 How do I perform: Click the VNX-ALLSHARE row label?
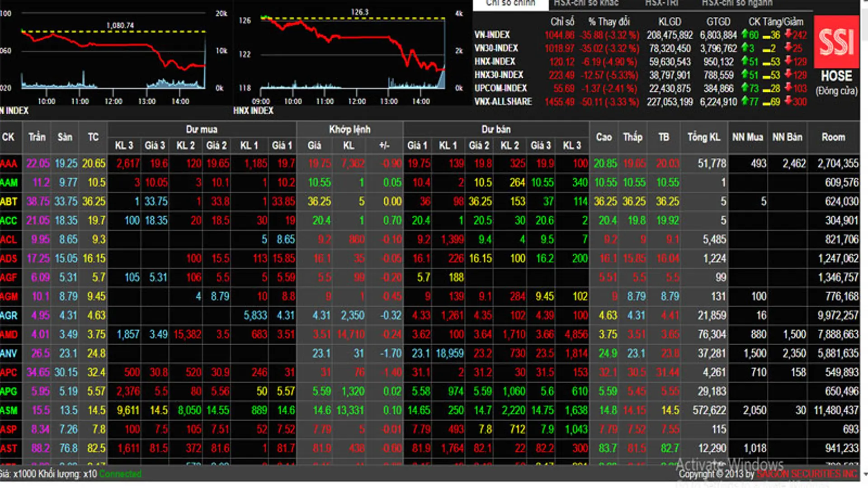[x=503, y=102]
